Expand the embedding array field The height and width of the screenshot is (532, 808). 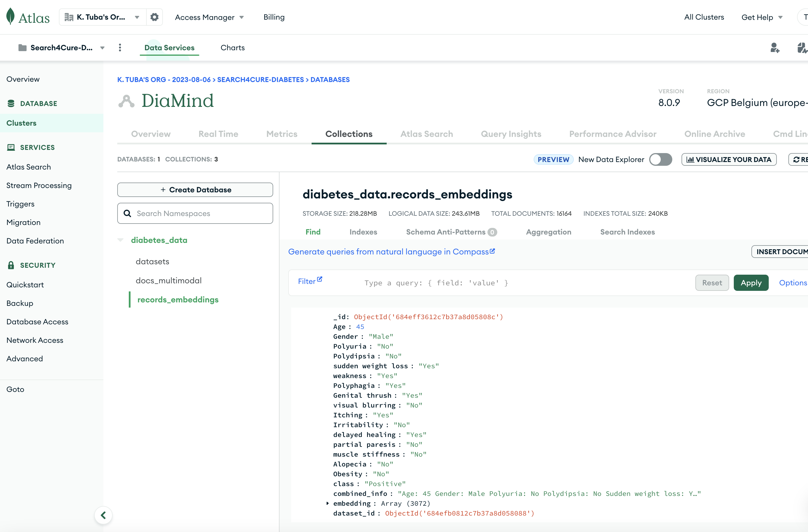(327, 503)
